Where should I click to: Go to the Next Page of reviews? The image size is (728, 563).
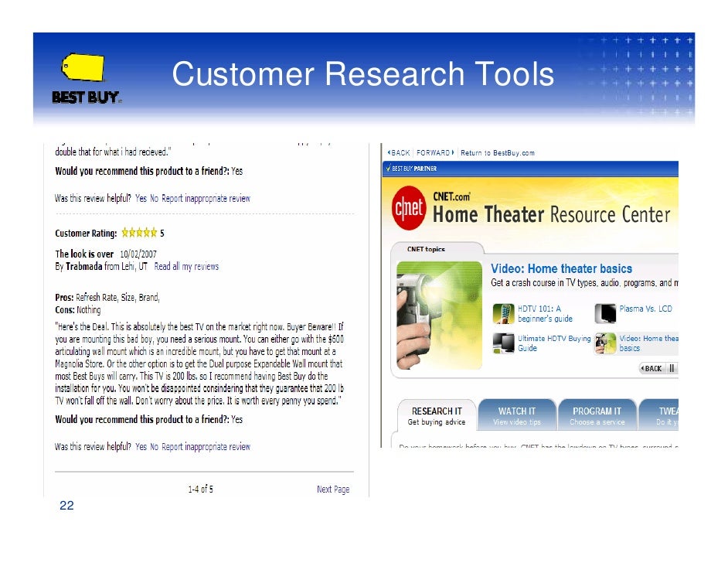pyautogui.click(x=333, y=489)
